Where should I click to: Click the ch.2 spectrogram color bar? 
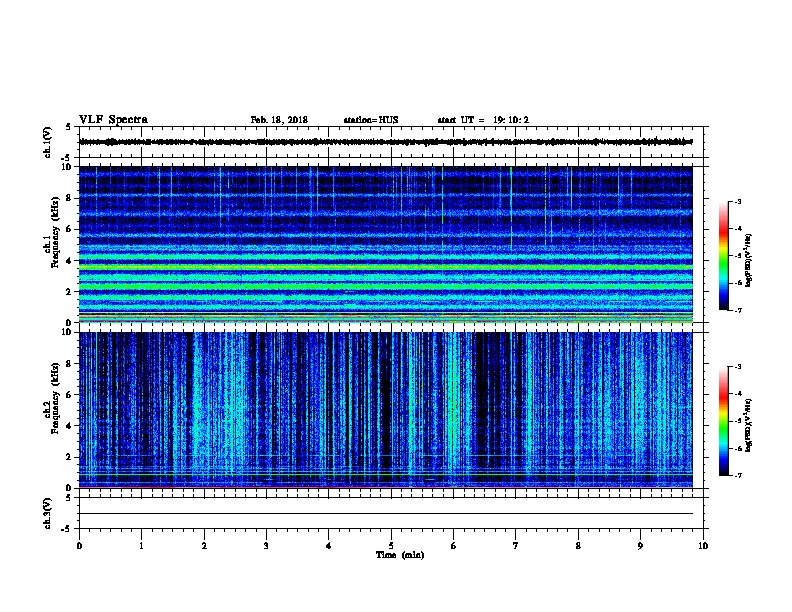724,421
